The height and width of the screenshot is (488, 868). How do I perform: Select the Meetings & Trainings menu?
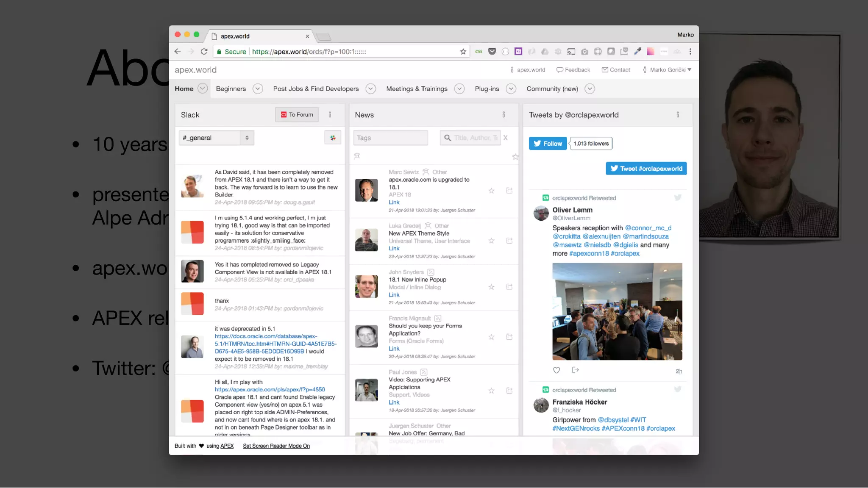click(416, 89)
